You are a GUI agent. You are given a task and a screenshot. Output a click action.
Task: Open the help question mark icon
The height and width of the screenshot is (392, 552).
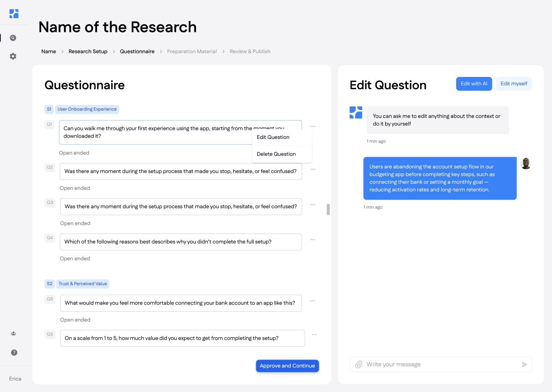coord(14,352)
